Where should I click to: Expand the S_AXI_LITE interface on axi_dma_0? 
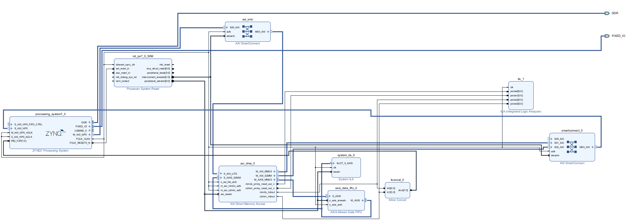[221, 174]
